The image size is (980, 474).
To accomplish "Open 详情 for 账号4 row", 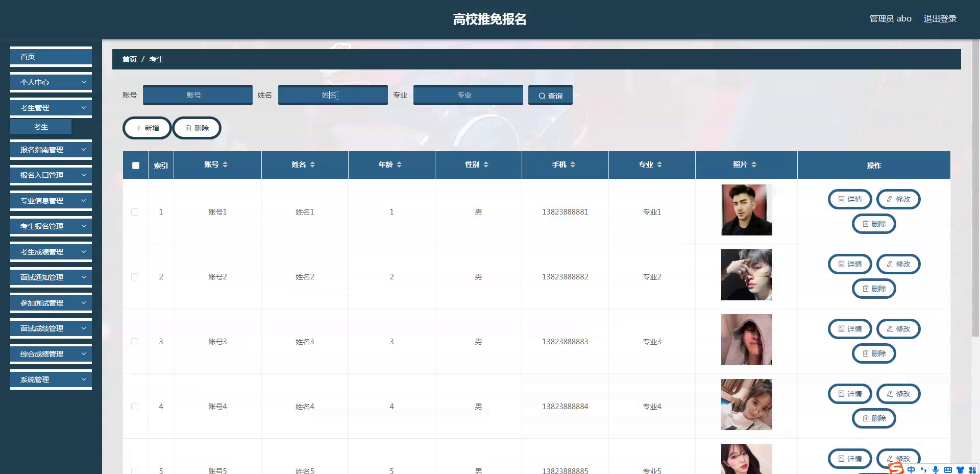I will pyautogui.click(x=850, y=394).
